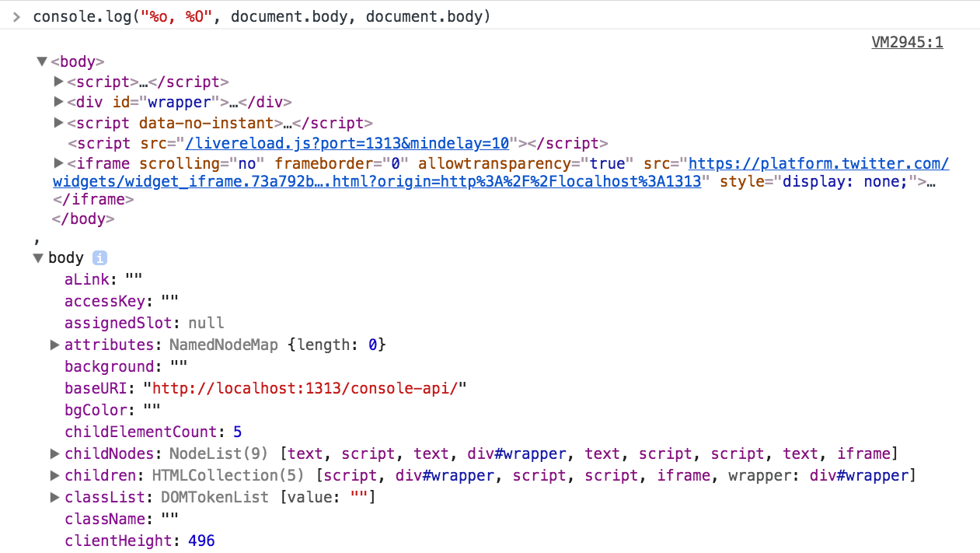Expand the script tag with data-no-instant
The width and height of the screenshot is (980, 553).
click(58, 122)
